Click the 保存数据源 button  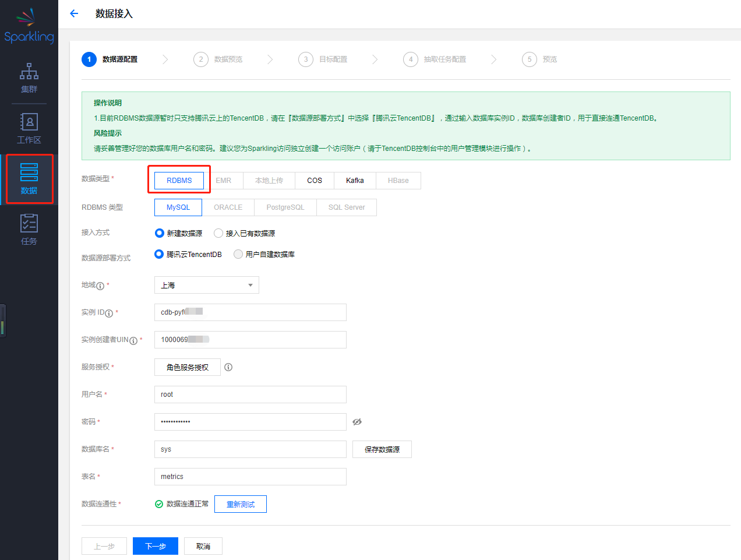click(x=382, y=449)
